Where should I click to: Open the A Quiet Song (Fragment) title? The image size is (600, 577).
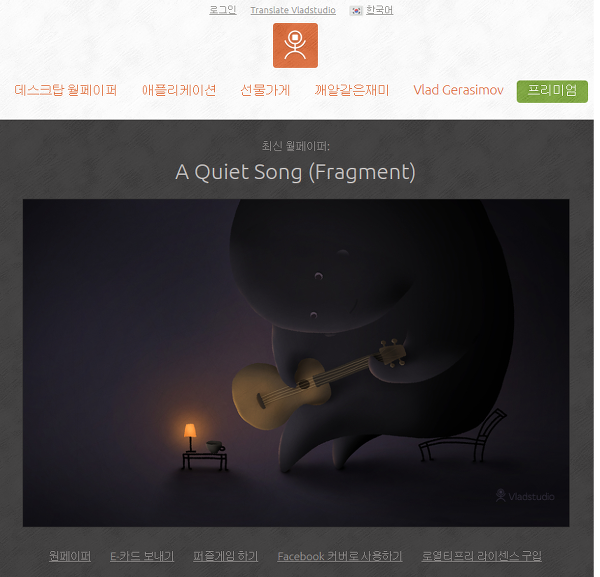click(x=295, y=172)
